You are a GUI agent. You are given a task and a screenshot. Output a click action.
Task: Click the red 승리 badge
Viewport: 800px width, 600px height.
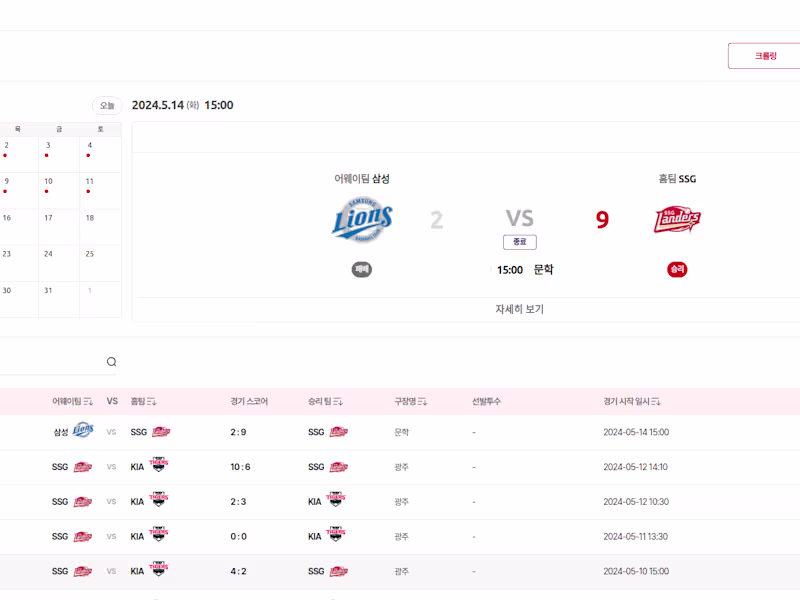tap(677, 269)
